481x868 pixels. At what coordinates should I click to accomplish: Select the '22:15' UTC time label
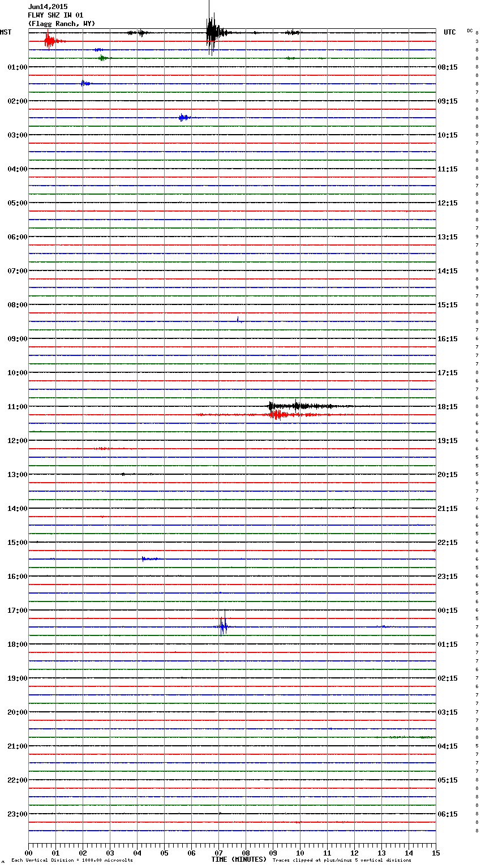(x=448, y=543)
